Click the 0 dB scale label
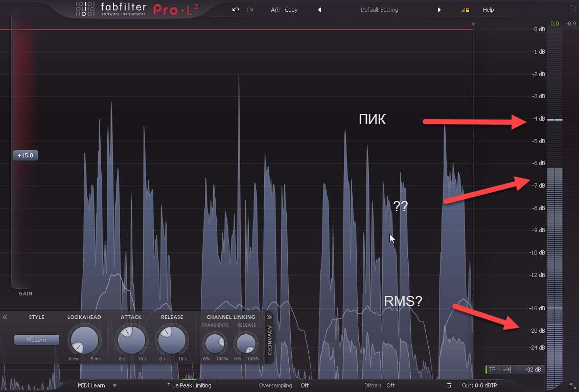Image resolution: width=579 pixels, height=392 pixels. coord(540,29)
